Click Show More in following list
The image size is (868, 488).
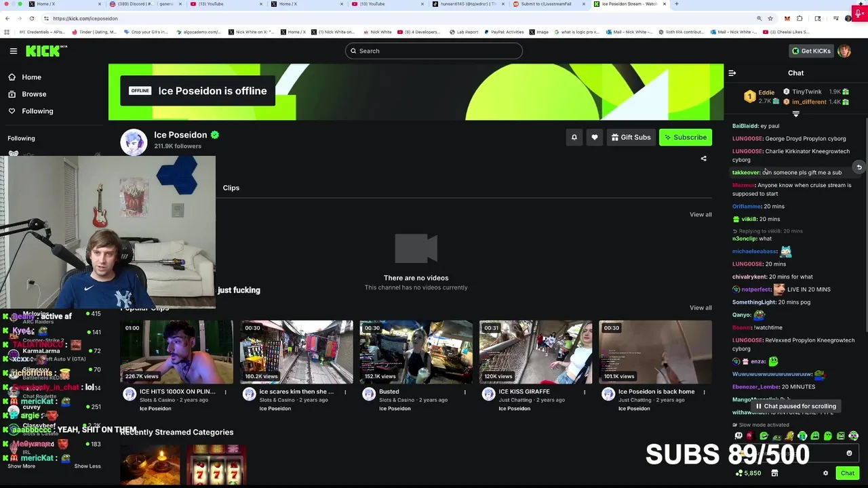tap(21, 466)
